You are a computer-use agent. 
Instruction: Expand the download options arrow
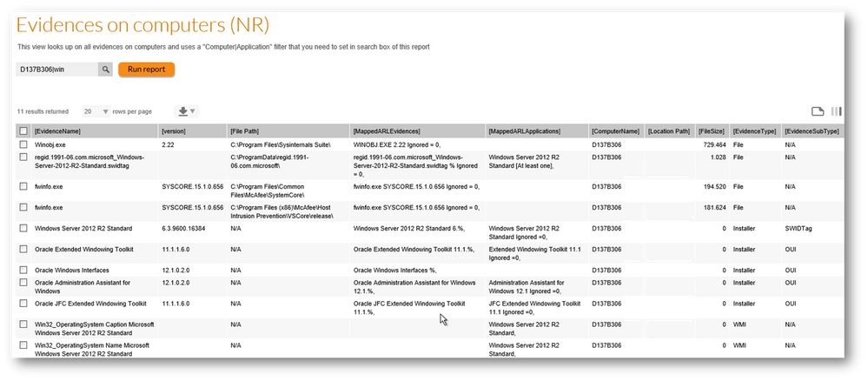pos(193,111)
